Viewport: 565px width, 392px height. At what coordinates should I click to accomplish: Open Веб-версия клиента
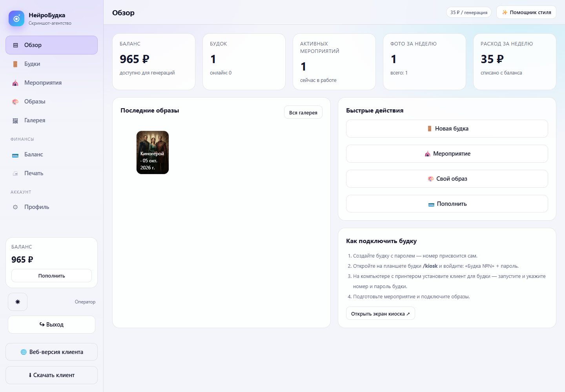(51, 352)
